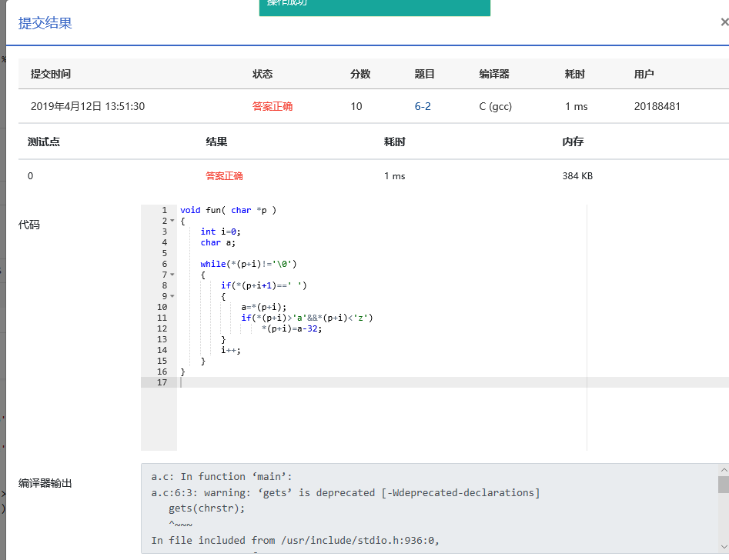Click the compiler output scrollbar down arrow
The height and width of the screenshot is (560, 729).
tap(724, 548)
